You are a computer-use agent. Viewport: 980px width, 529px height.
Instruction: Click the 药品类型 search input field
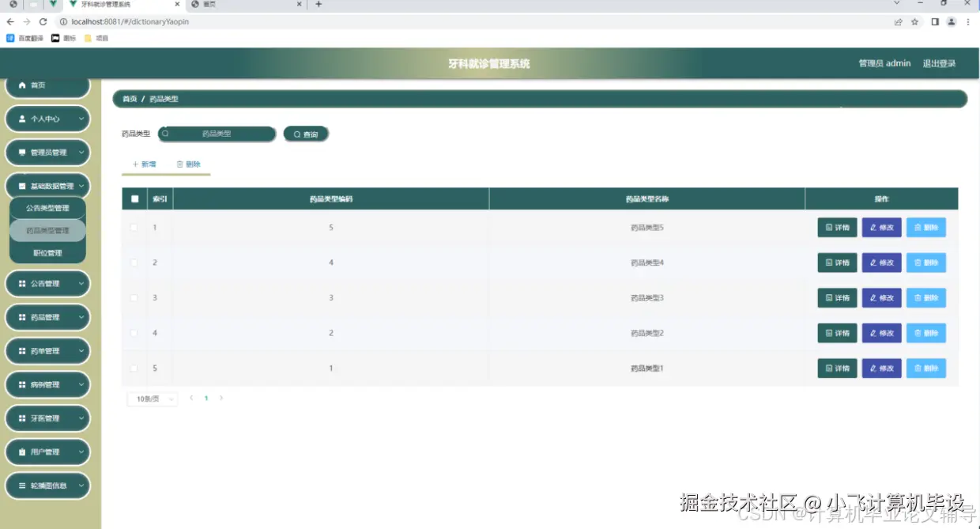point(217,134)
